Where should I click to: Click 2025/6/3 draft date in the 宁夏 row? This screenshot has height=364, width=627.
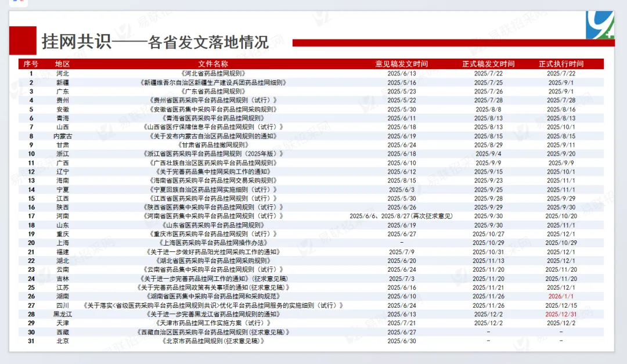(402, 190)
